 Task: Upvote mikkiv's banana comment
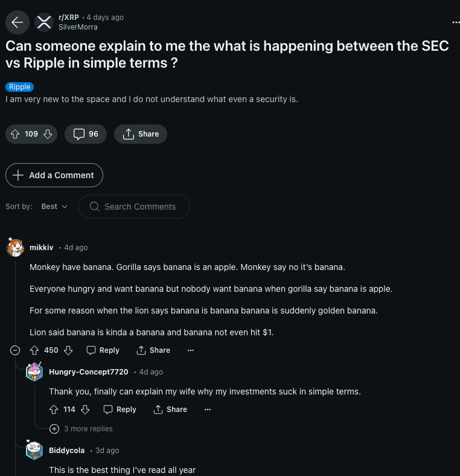[34, 350]
